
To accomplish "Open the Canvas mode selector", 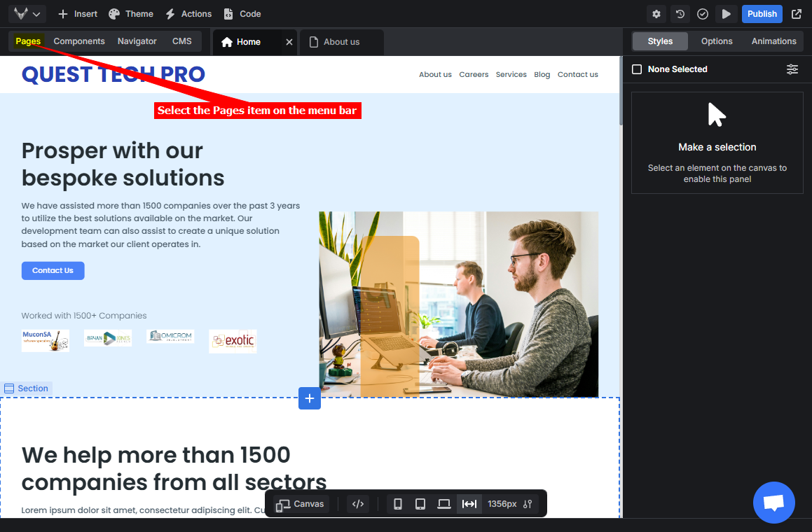I will click(x=301, y=504).
